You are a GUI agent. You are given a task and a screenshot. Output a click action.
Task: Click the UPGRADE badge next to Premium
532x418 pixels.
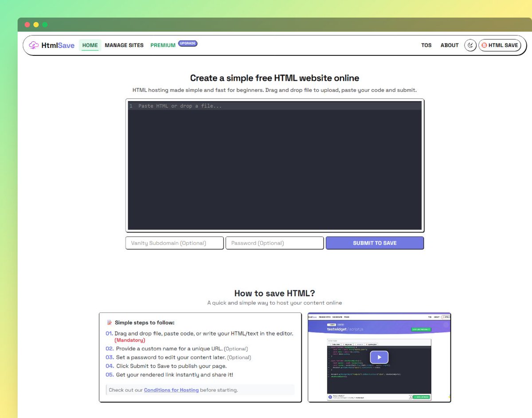(188, 43)
